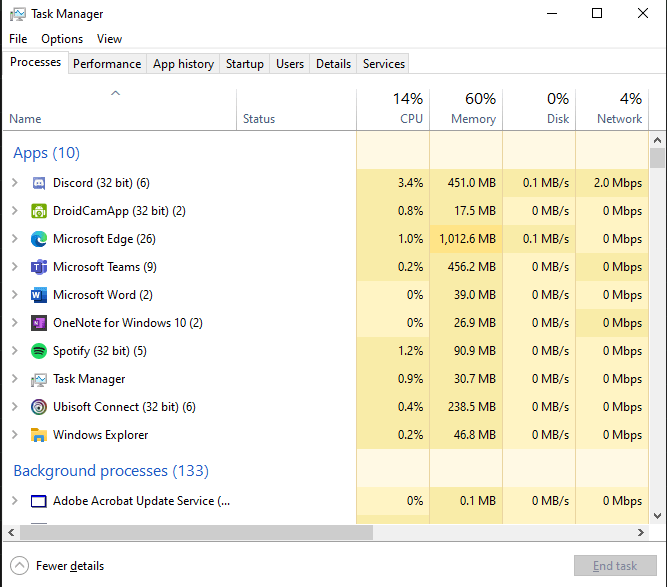Image resolution: width=667 pixels, height=587 pixels.
Task: Sort processes by CPU column
Action: (x=393, y=109)
